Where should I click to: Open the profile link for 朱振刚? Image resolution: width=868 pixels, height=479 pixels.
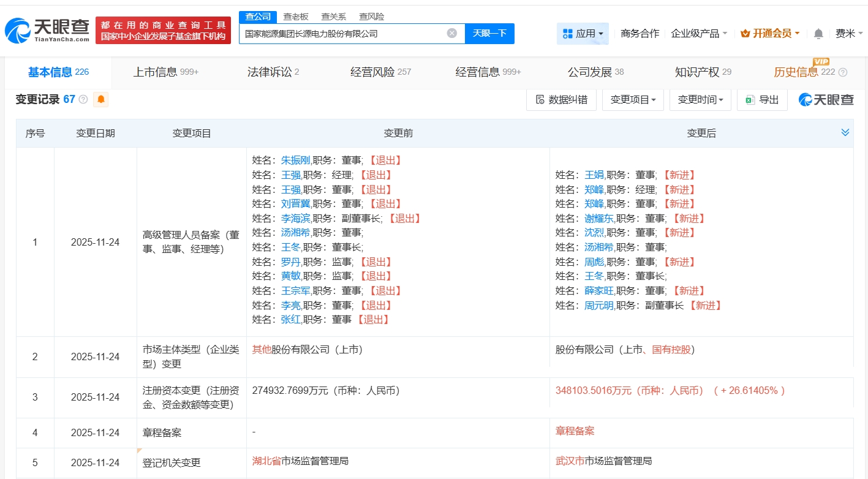295,160
